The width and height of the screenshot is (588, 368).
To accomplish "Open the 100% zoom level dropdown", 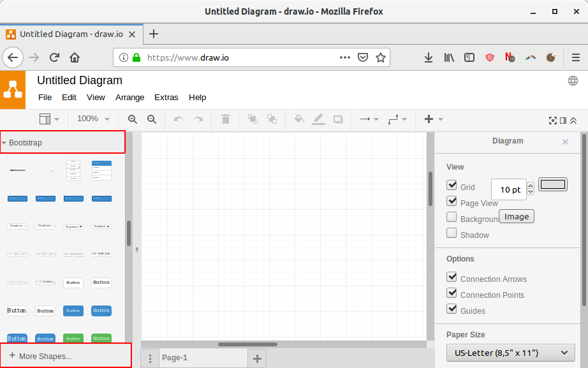I will [x=93, y=119].
